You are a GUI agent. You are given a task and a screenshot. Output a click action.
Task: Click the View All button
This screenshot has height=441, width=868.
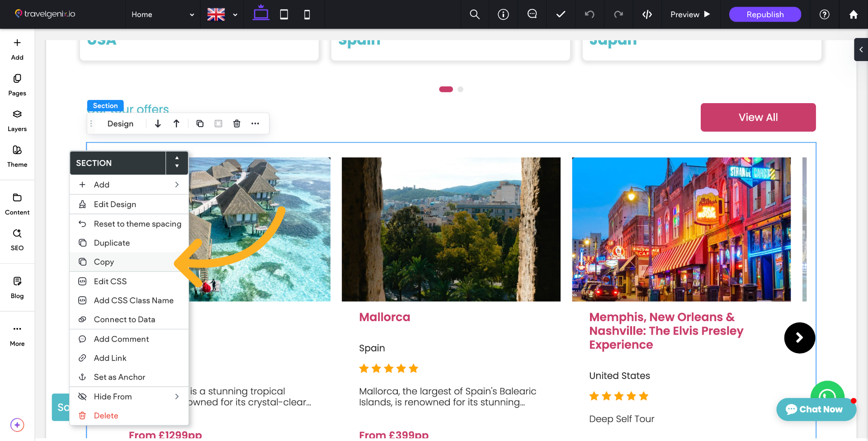coord(758,117)
